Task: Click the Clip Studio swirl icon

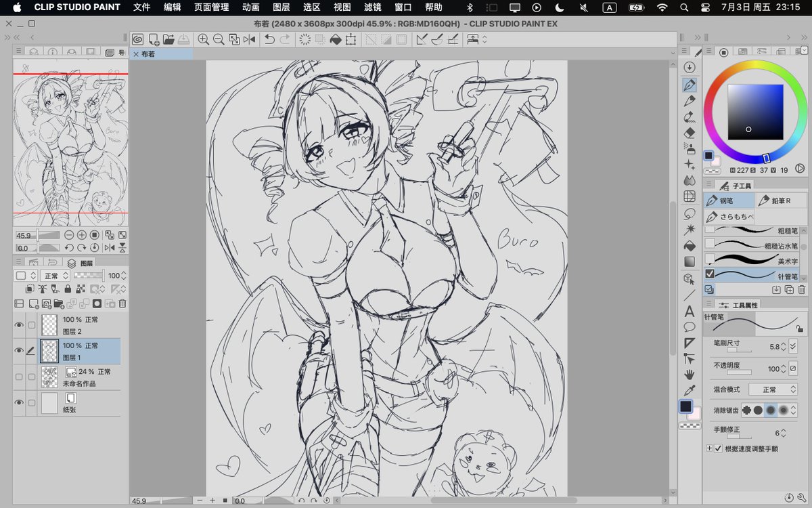Action: 137,40
